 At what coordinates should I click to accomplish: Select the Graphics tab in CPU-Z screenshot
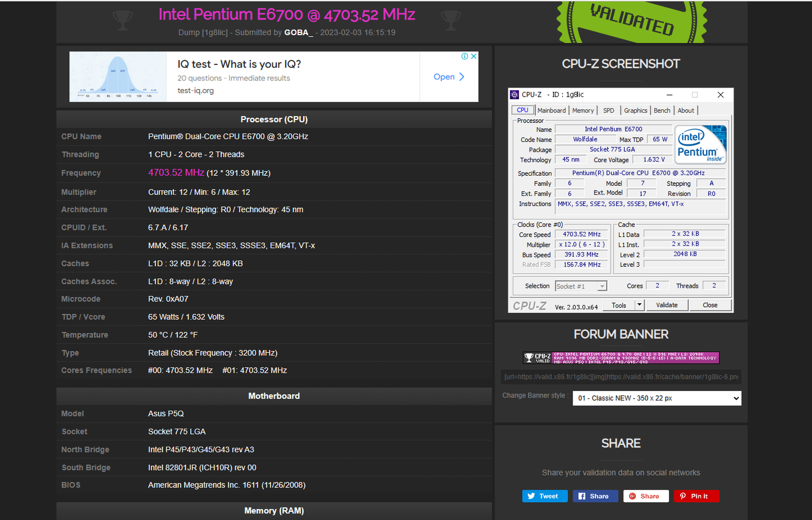pyautogui.click(x=635, y=110)
